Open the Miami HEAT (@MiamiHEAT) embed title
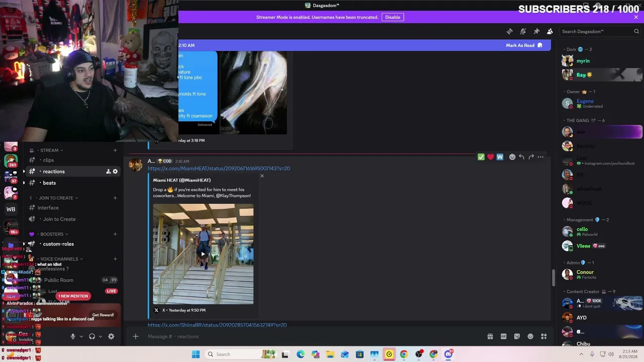 click(x=182, y=180)
